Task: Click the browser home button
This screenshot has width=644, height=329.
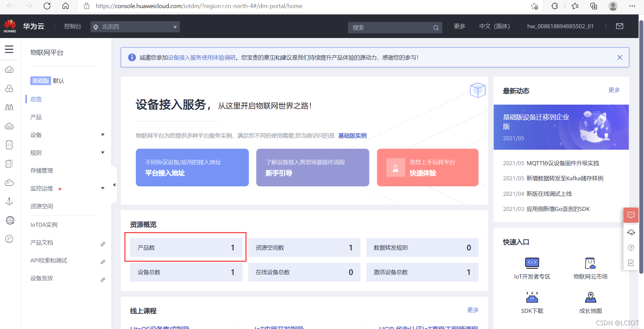Action: pyautogui.click(x=66, y=6)
